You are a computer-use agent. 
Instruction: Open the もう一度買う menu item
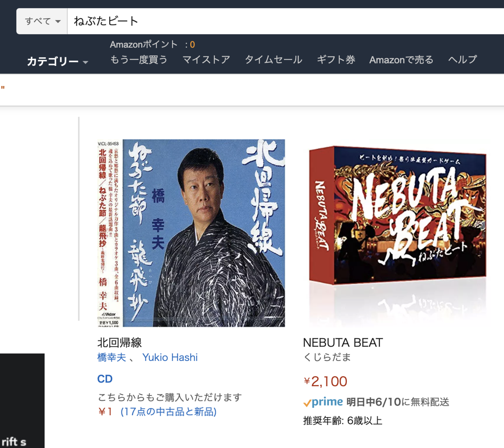point(139,59)
